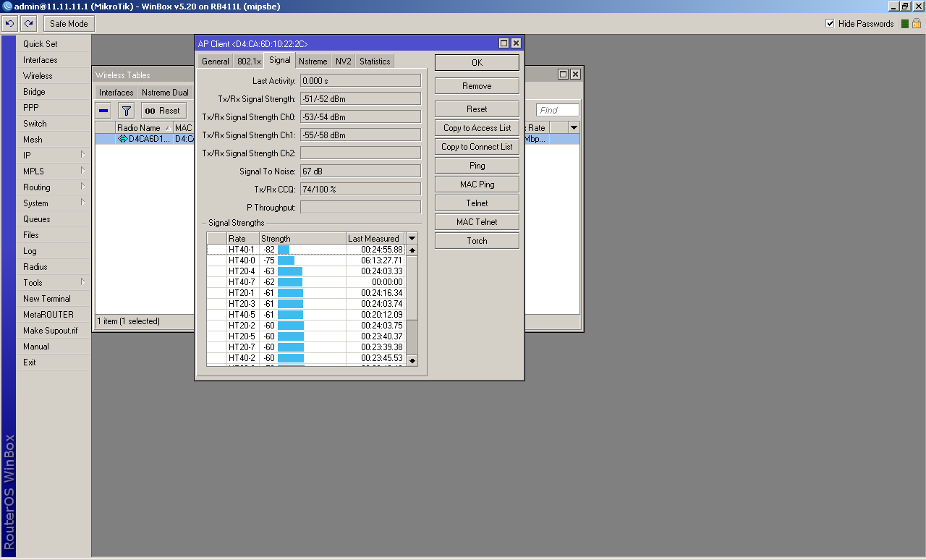Open the columns dropdown in Wireless Tables

point(574,127)
